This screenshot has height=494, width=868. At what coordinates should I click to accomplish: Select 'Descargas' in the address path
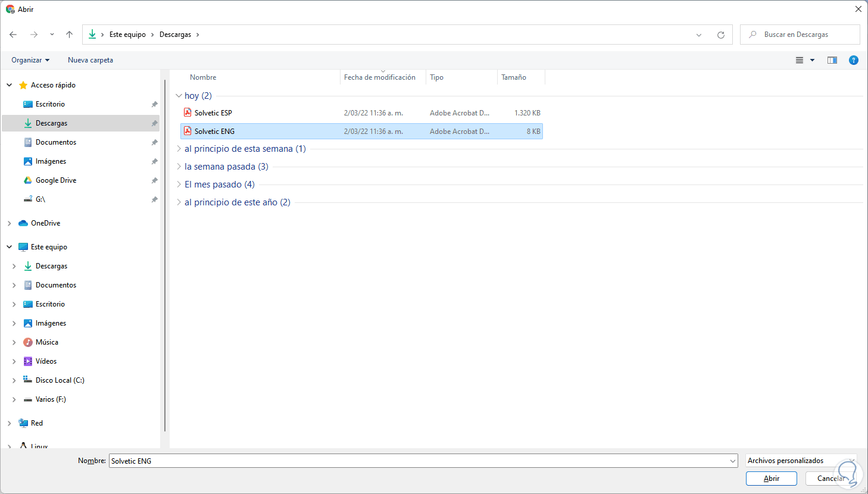point(175,35)
